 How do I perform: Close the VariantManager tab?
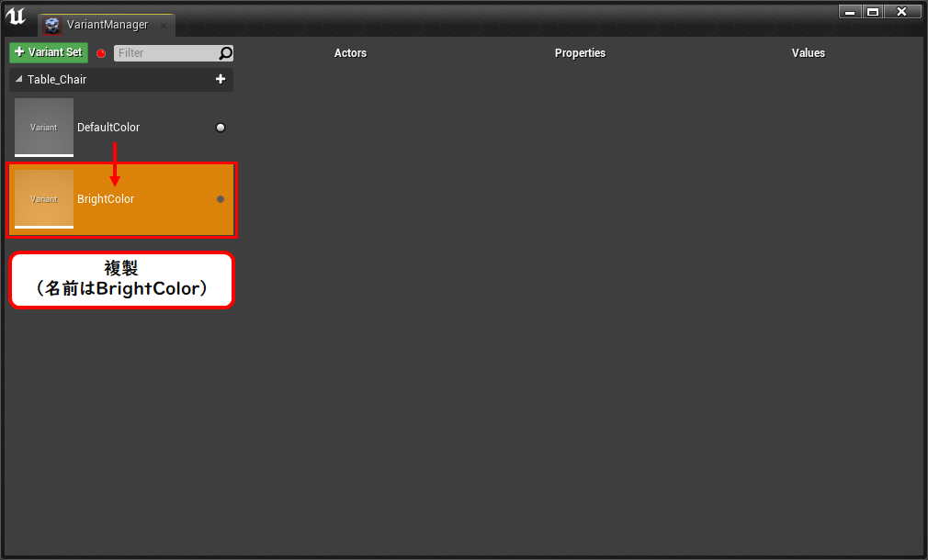pyautogui.click(x=164, y=26)
